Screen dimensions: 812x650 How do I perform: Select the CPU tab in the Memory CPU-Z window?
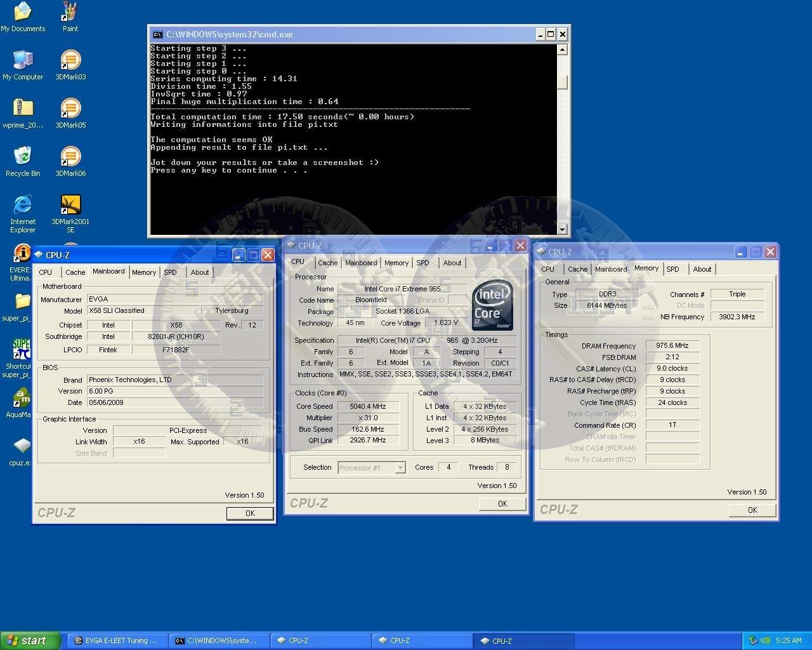(548, 269)
